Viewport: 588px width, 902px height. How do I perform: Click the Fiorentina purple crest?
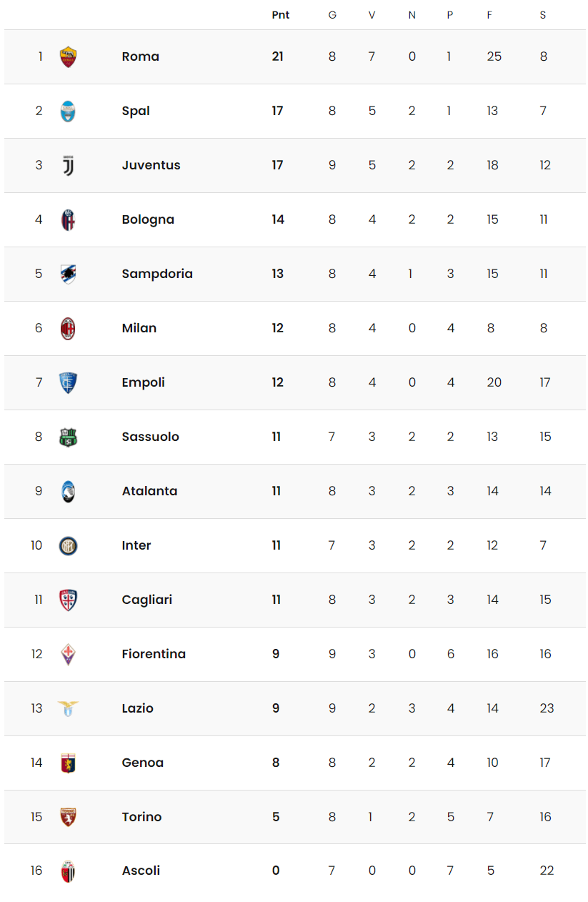(x=68, y=654)
